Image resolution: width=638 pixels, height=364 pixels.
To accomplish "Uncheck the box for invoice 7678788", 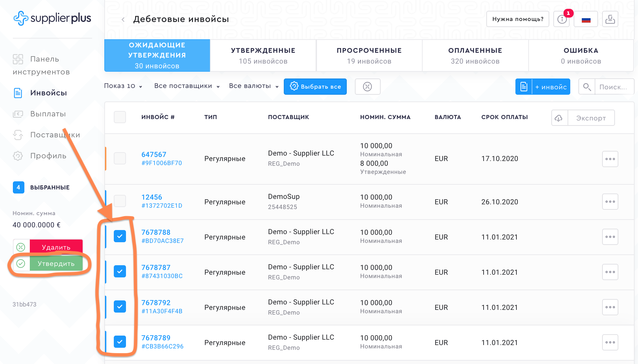I will pyautogui.click(x=120, y=236).
